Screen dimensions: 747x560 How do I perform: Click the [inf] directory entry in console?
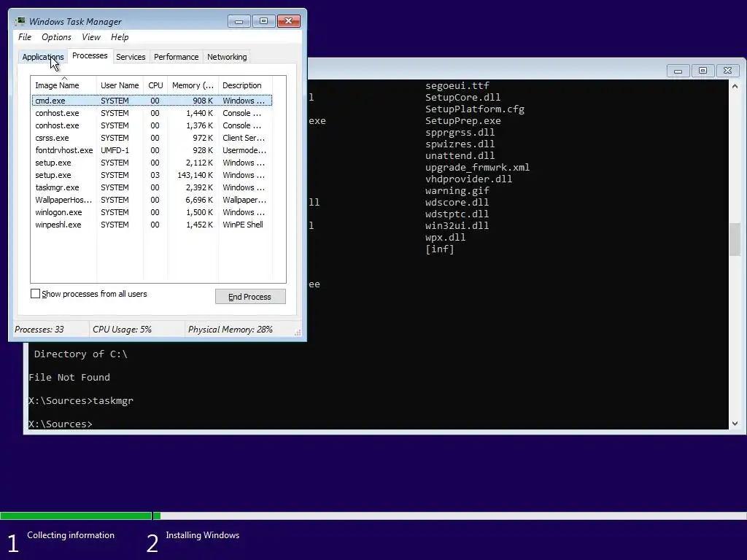[440, 249]
